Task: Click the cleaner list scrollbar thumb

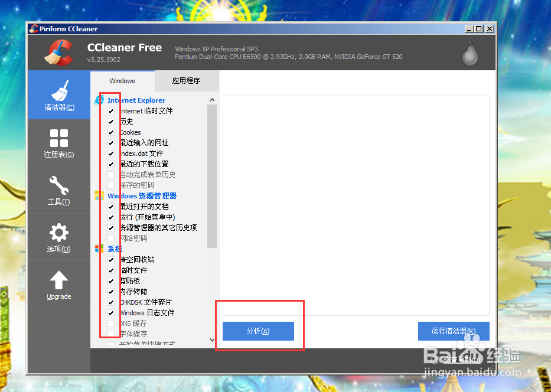Action: click(212, 177)
